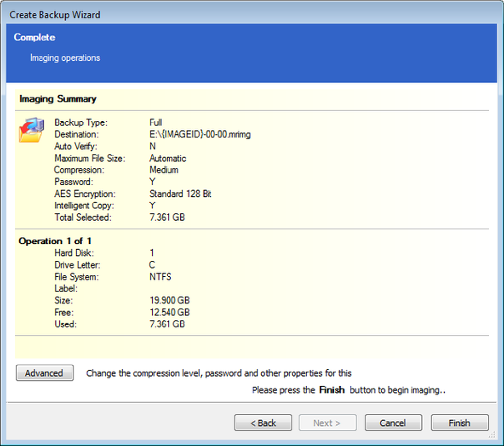Click the Size value 19.900 GB
Viewport: 504px width, 446px height.
169,300
